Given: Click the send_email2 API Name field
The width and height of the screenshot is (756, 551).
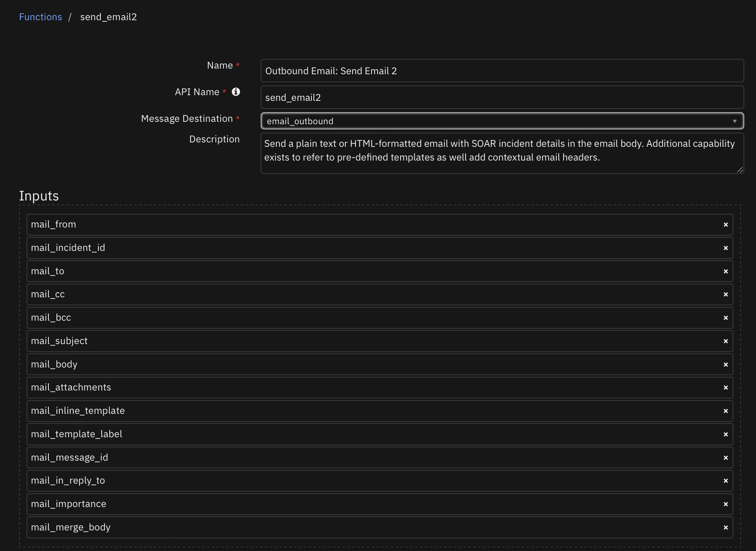Looking at the screenshot, I should [502, 97].
